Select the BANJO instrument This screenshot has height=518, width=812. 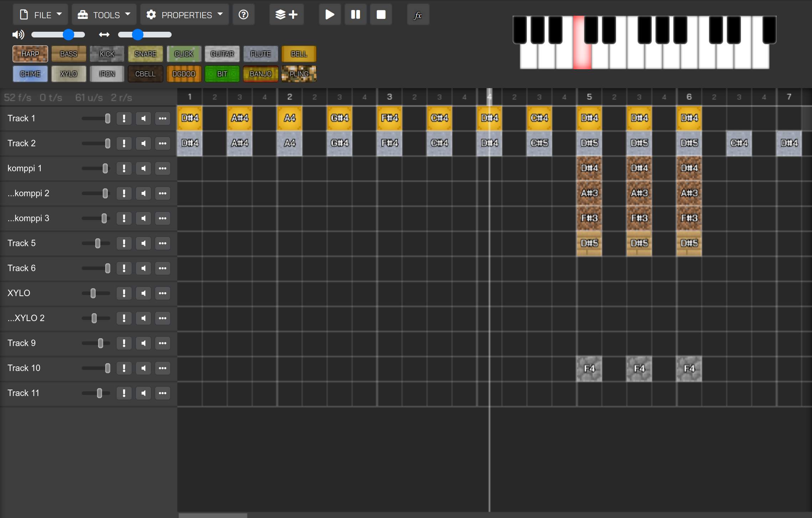point(261,74)
